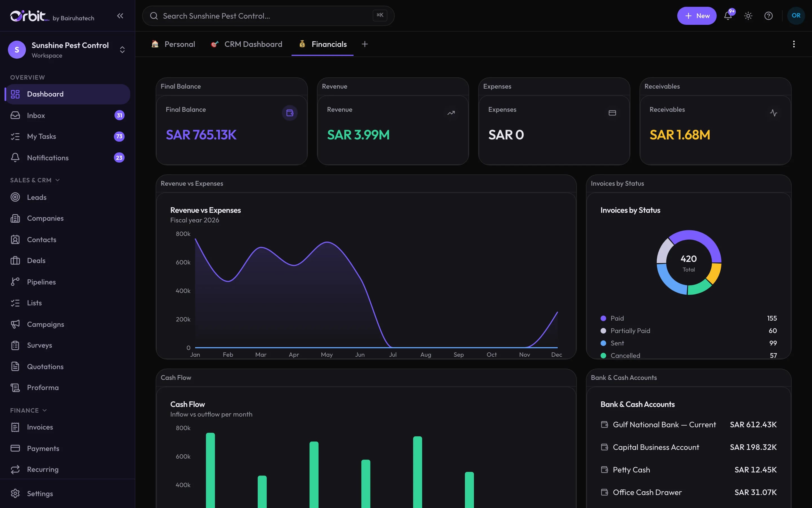Open the OR user avatar menu
The image size is (812, 508).
tap(796, 16)
